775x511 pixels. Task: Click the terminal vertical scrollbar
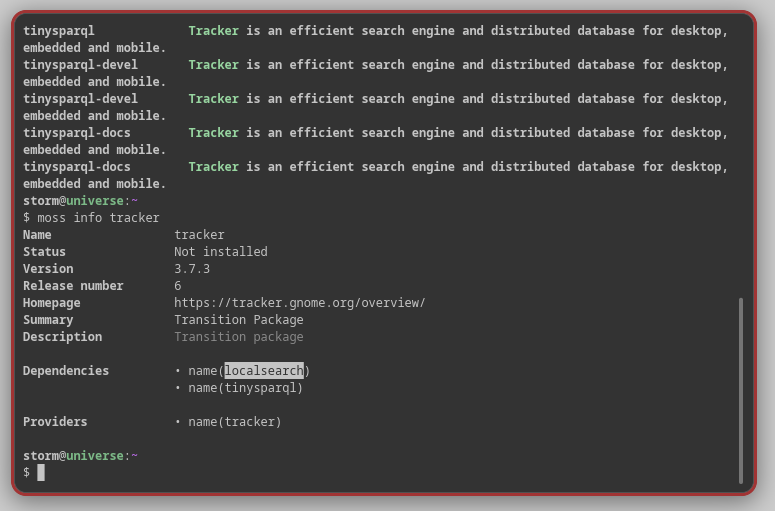coord(740,390)
